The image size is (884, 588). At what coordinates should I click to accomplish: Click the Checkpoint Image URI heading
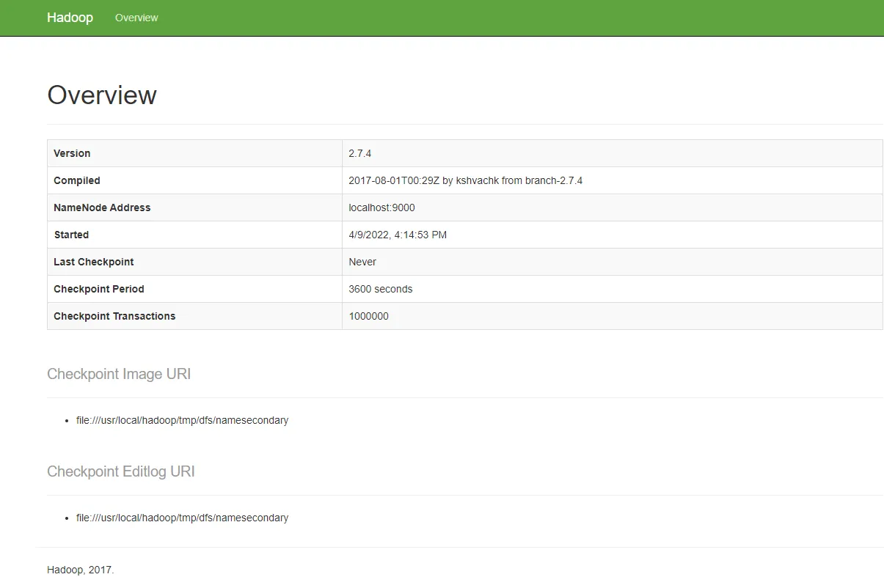click(119, 374)
